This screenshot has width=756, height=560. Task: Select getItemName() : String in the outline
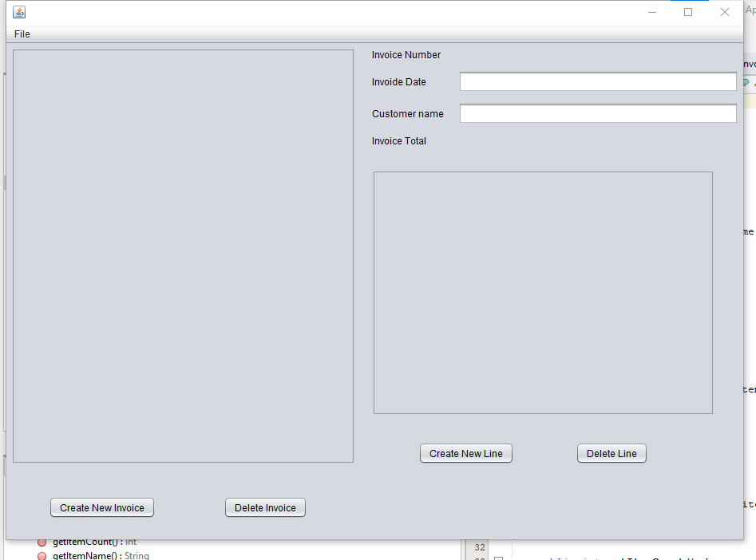[97, 556]
